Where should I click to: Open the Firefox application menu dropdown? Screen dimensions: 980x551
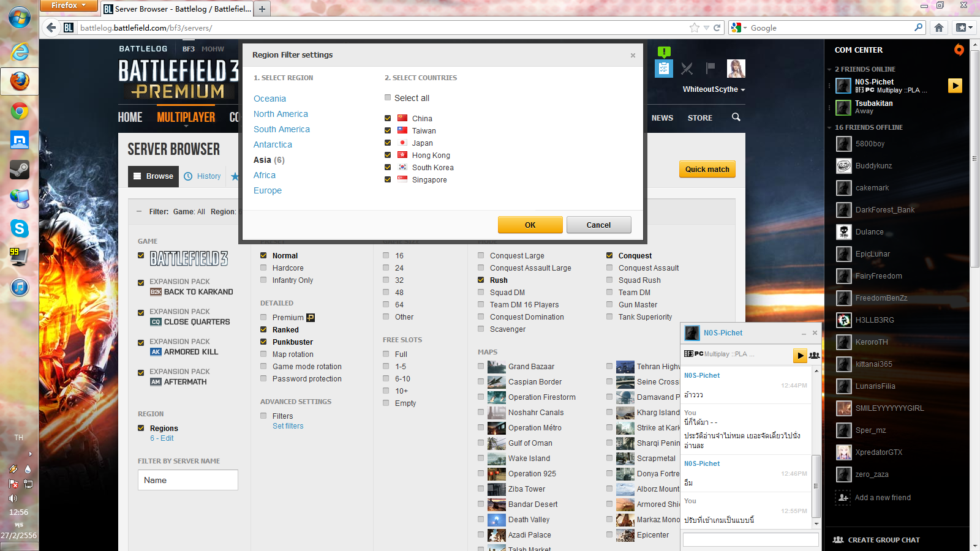click(69, 6)
